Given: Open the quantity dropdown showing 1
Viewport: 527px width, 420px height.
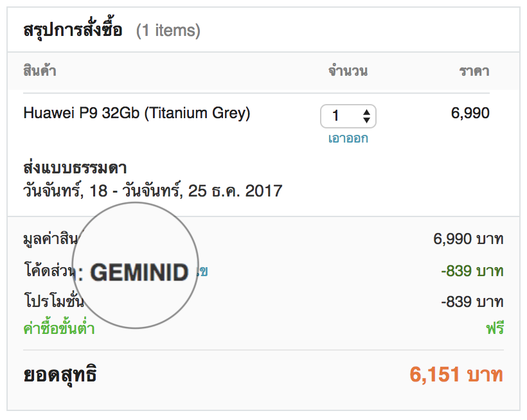Looking at the screenshot, I should pyautogui.click(x=347, y=116).
